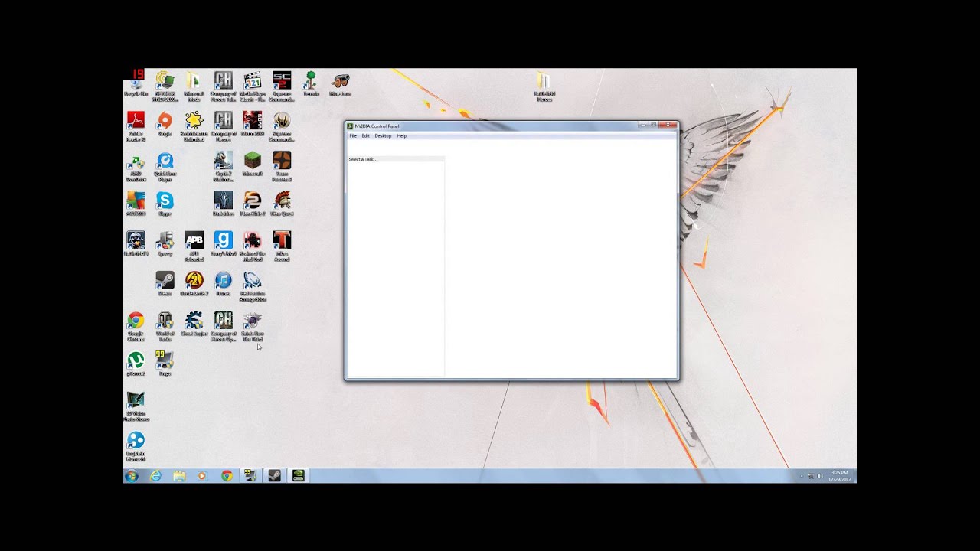Select the iTunes desktop shortcut
The width and height of the screenshot is (980, 551).
tap(223, 283)
